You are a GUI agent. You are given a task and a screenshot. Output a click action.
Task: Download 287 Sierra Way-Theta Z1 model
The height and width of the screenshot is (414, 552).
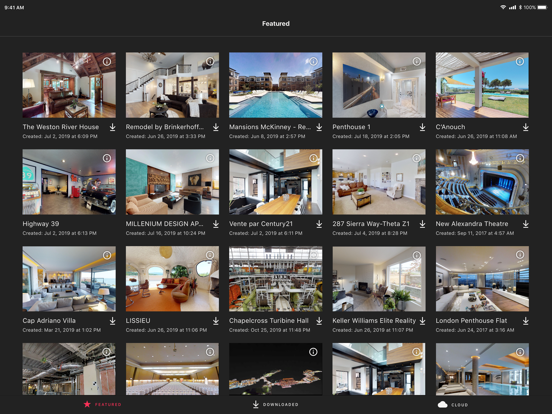point(422,224)
